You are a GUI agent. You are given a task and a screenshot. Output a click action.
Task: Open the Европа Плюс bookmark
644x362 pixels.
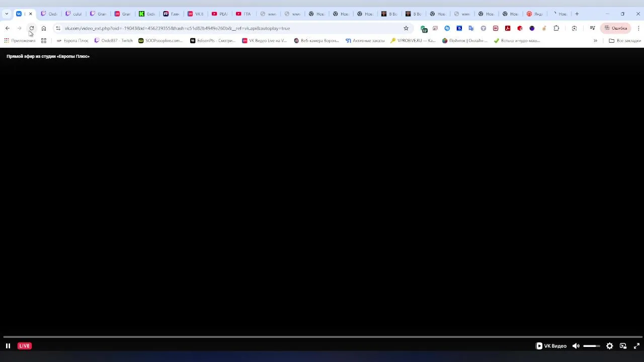72,41
